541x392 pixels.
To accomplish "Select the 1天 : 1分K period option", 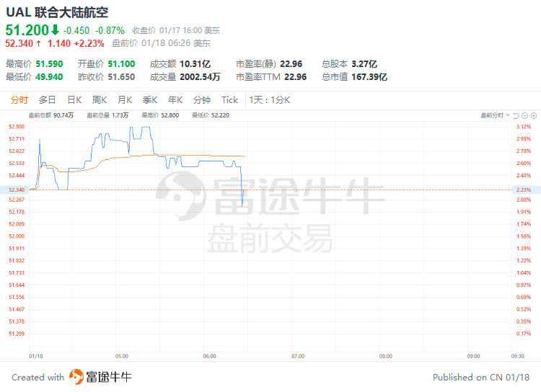I will (x=270, y=100).
